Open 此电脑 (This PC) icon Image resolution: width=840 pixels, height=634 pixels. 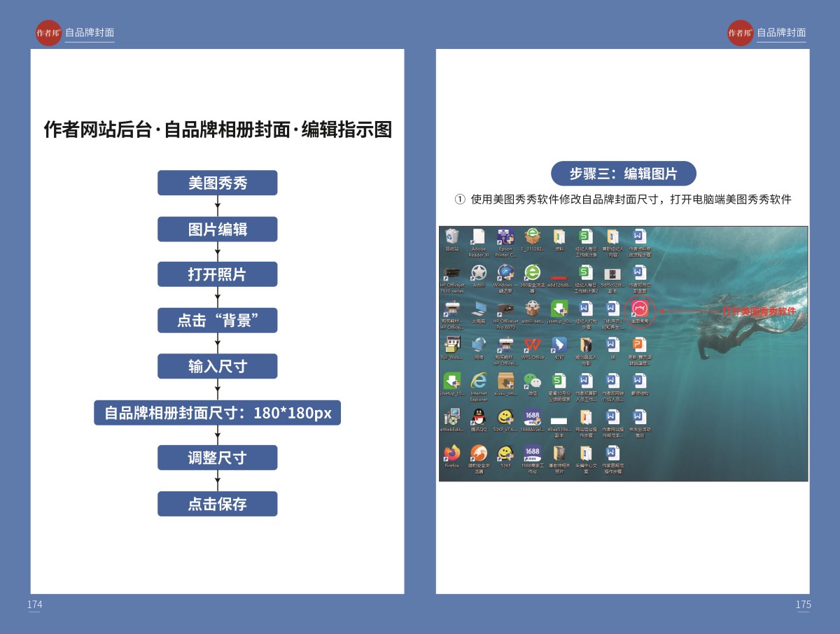point(479,309)
